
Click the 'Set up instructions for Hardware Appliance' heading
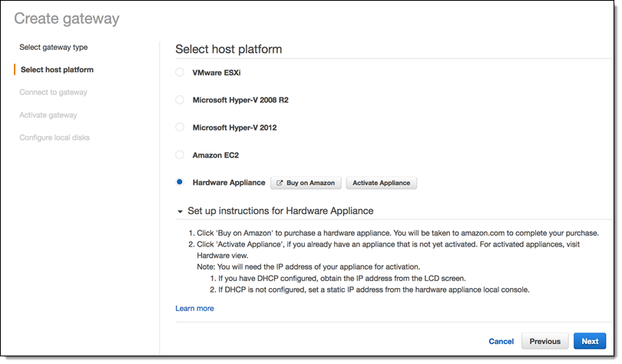point(280,210)
